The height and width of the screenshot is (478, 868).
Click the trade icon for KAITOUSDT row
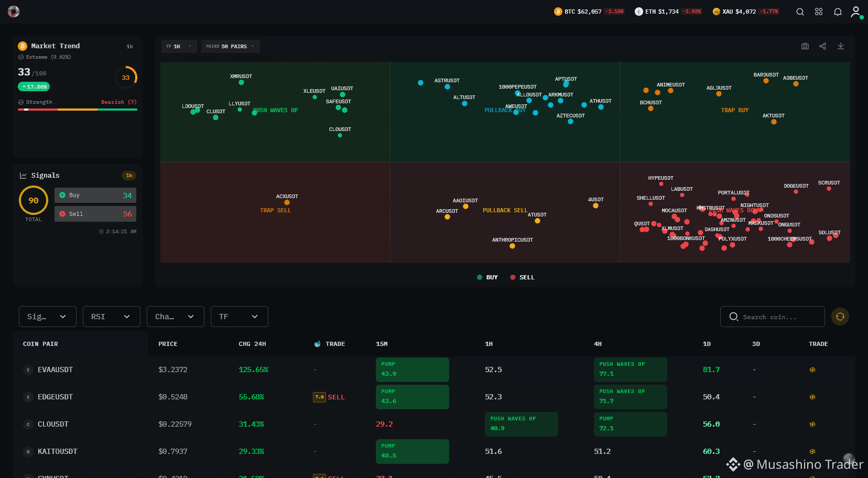[812, 451]
